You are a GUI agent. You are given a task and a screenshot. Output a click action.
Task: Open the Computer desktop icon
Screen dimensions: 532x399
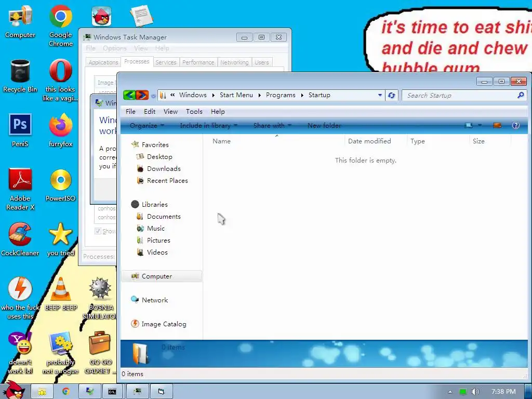[x=20, y=21]
